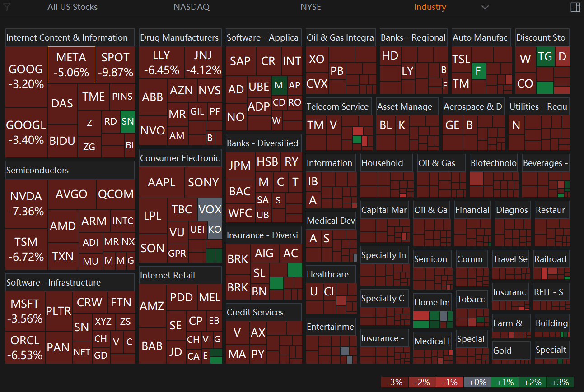Click the PLTR stock tile
This screenshot has width=584, height=392.
click(x=59, y=311)
